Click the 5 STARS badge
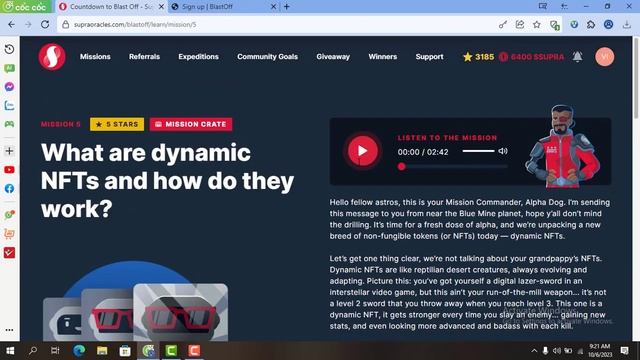 coord(117,124)
